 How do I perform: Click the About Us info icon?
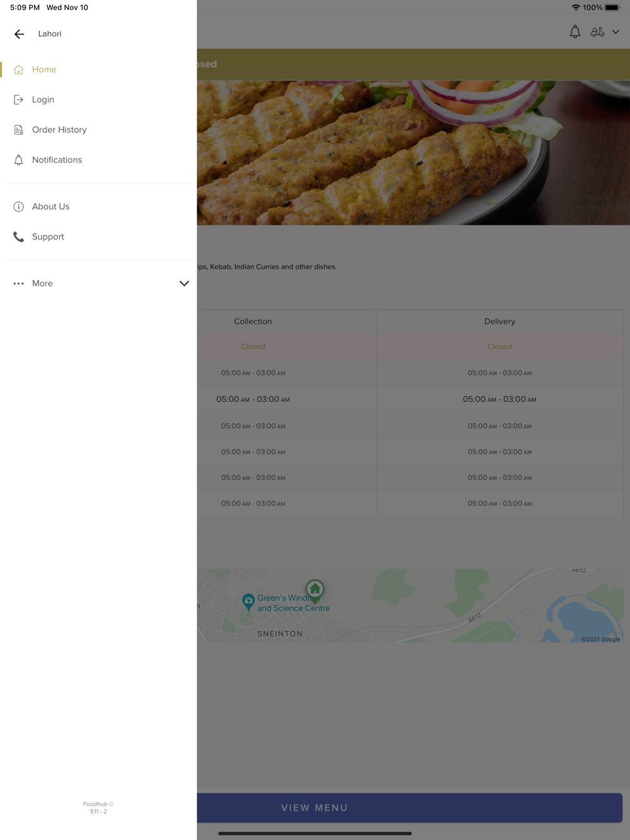pos(19,207)
